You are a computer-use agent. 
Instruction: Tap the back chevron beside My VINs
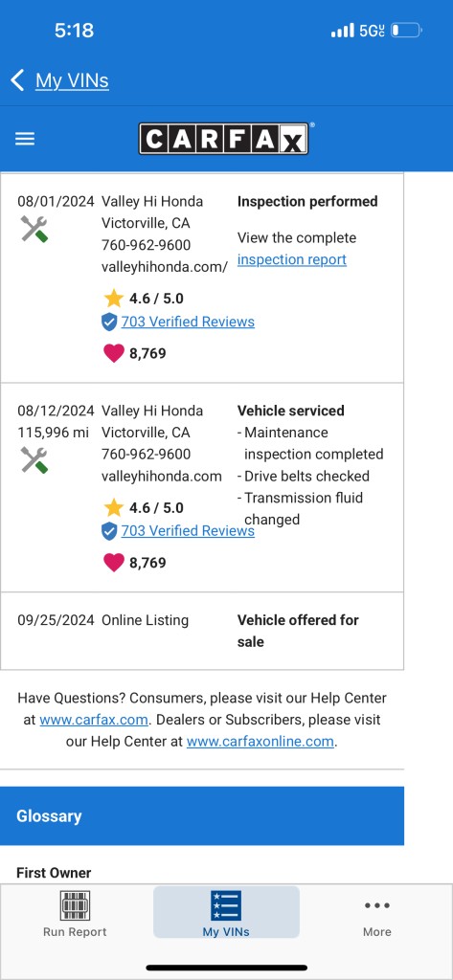[x=17, y=80]
